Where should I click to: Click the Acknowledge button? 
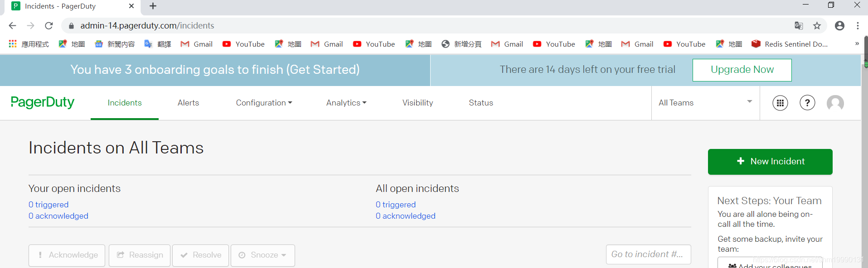coord(67,255)
